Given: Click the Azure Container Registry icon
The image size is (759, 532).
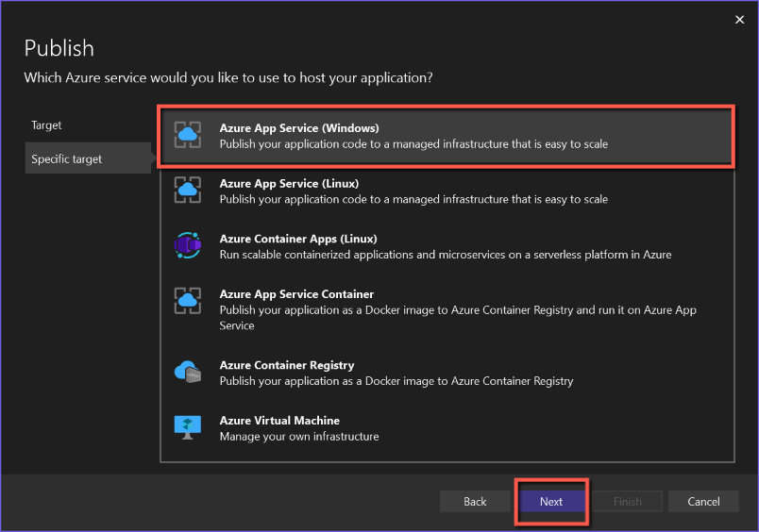Looking at the screenshot, I should 188,372.
